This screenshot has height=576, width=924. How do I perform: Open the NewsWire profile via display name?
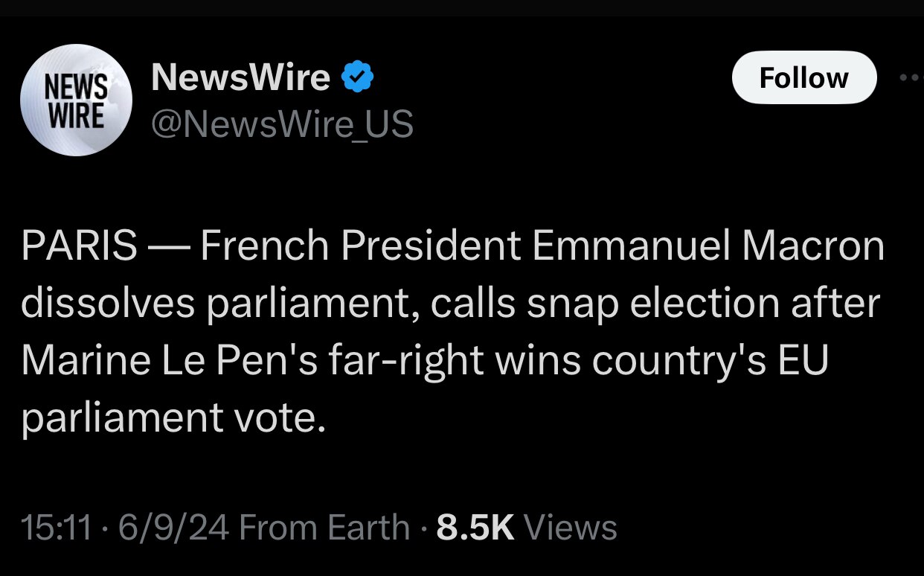(240, 76)
